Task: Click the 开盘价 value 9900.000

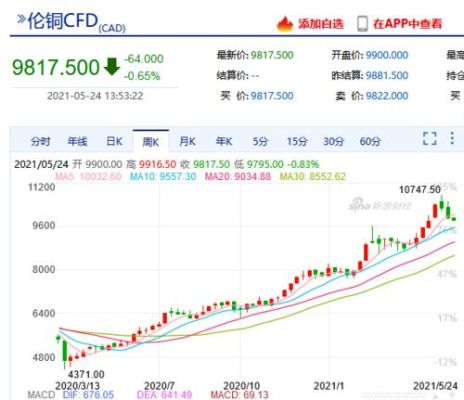Action: 387,55
